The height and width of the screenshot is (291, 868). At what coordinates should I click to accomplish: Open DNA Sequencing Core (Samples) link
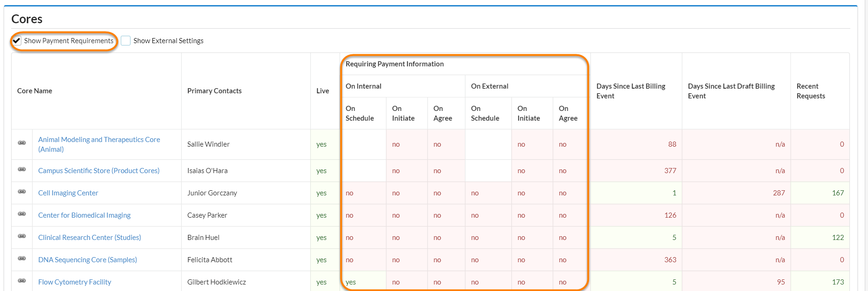pyautogui.click(x=87, y=260)
